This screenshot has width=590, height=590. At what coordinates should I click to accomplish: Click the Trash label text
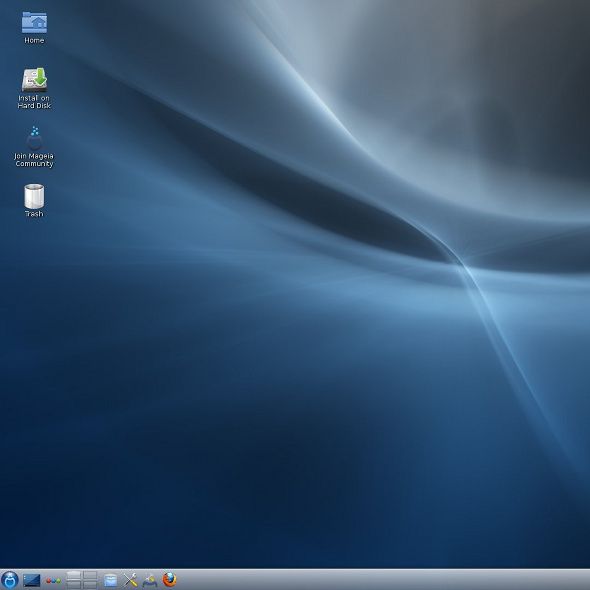pos(34,214)
